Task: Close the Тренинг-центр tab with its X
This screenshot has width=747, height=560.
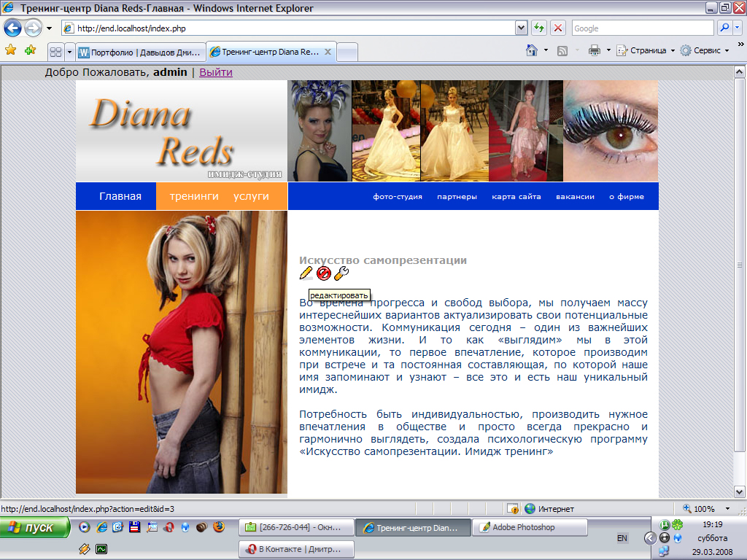Action: [x=328, y=52]
